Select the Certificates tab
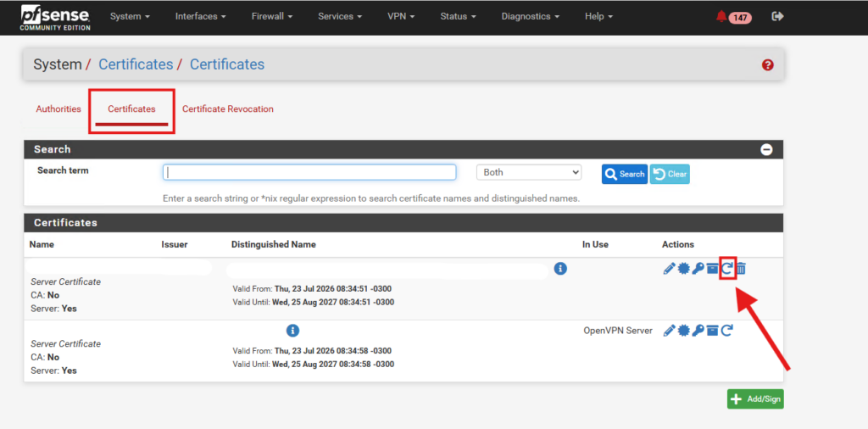868x429 pixels. click(131, 109)
